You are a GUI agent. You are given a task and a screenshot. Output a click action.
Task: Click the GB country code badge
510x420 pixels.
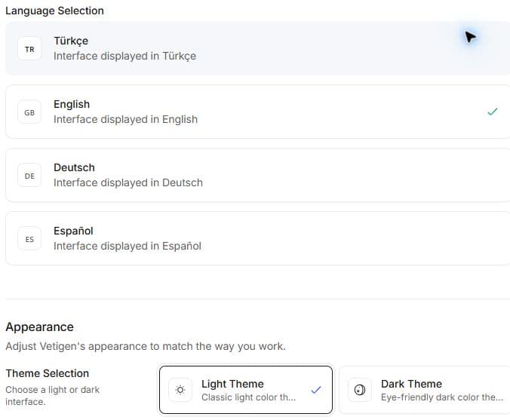(x=29, y=112)
